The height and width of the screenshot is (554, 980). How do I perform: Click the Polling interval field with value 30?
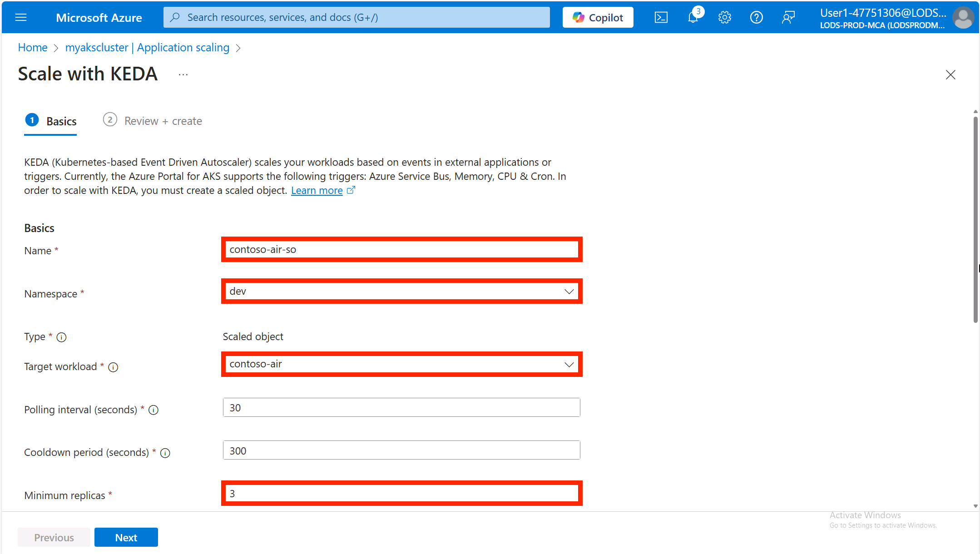[x=401, y=407]
